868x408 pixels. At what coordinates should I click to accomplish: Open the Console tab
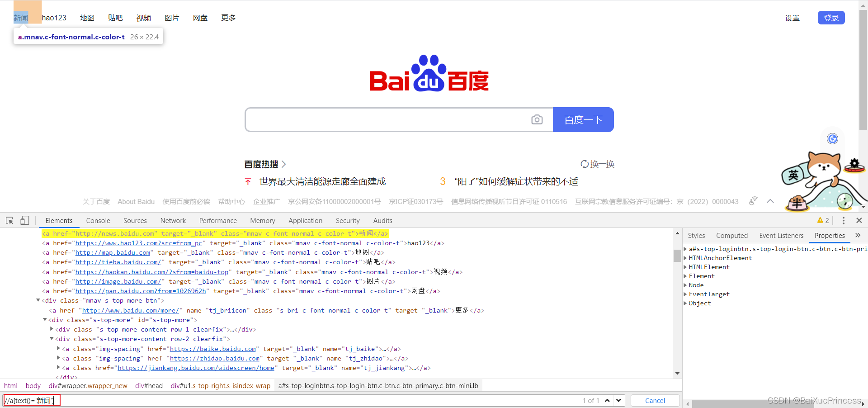point(98,221)
